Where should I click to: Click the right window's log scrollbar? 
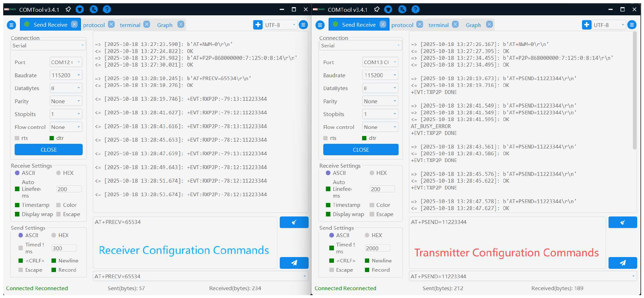pos(634,91)
